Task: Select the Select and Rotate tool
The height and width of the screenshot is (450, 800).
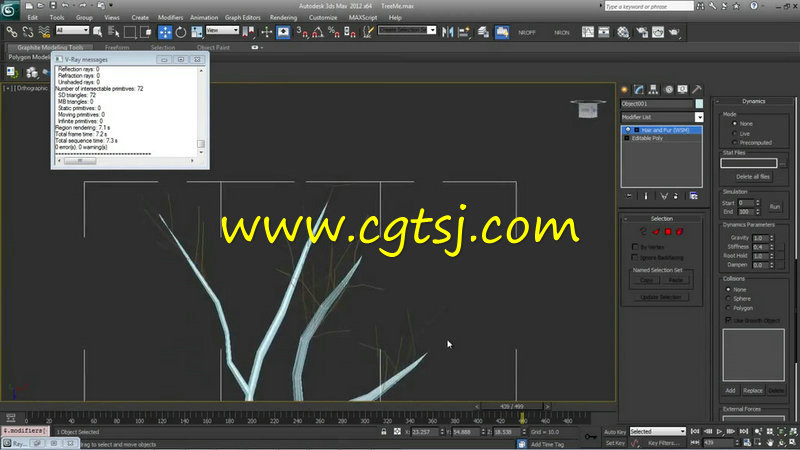Action: [x=181, y=32]
